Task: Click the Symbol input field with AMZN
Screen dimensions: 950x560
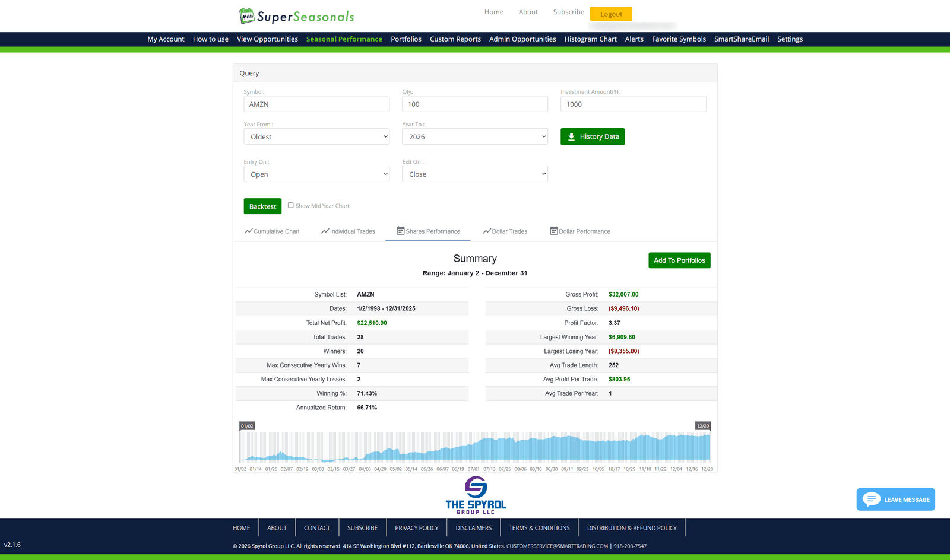Action: [x=316, y=104]
